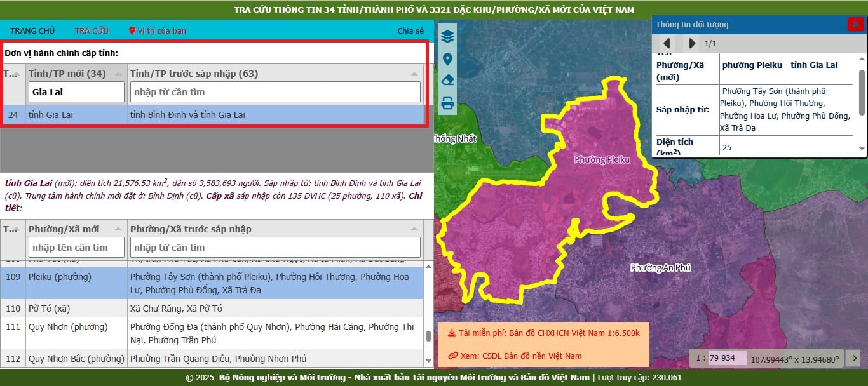Click the province search field containing Gia Lai
Viewport: 868px width, 386px height.
[x=76, y=92]
